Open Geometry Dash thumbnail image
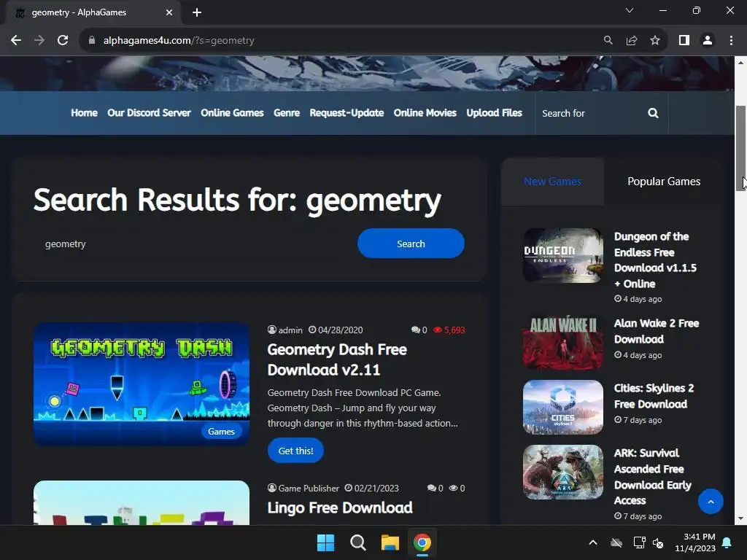This screenshot has width=747, height=560. 142,384
